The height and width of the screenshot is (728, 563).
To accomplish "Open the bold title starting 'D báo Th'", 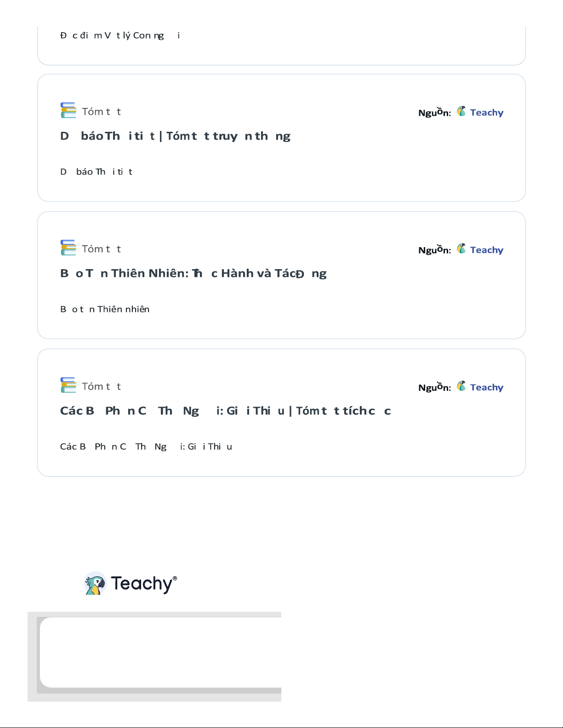I will click(175, 136).
